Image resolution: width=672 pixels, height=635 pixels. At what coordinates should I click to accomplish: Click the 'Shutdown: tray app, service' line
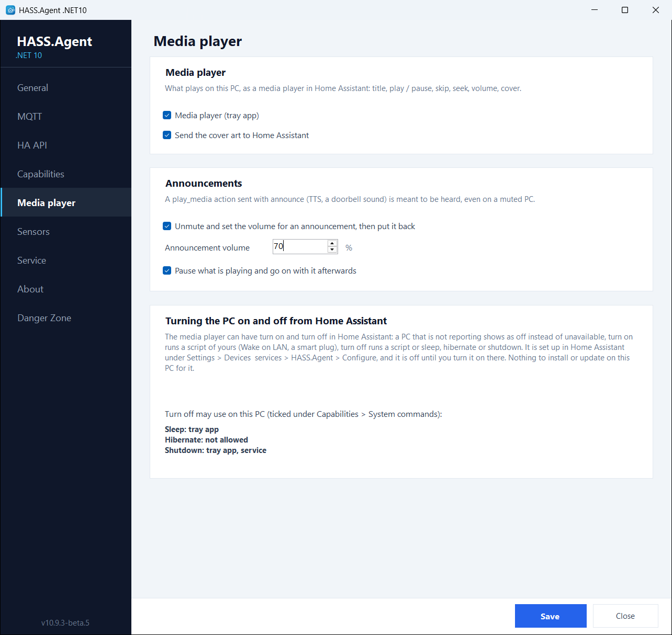click(216, 450)
